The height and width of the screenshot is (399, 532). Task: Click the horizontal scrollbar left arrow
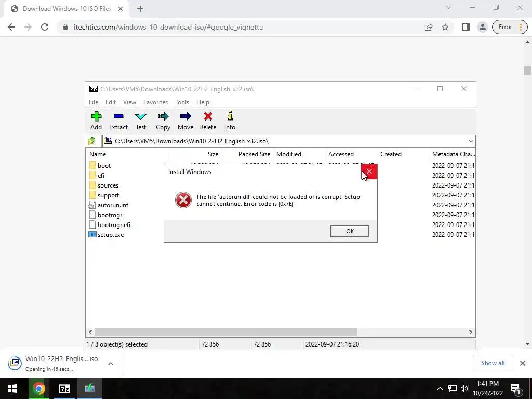(90, 332)
